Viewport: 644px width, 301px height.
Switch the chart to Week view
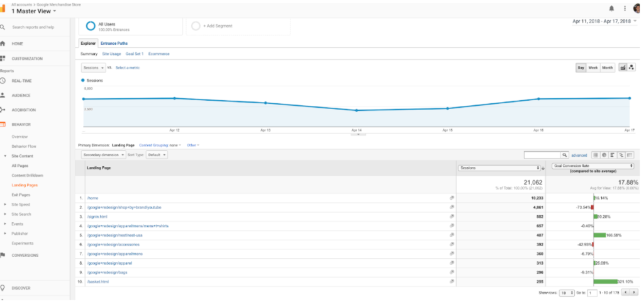click(593, 67)
